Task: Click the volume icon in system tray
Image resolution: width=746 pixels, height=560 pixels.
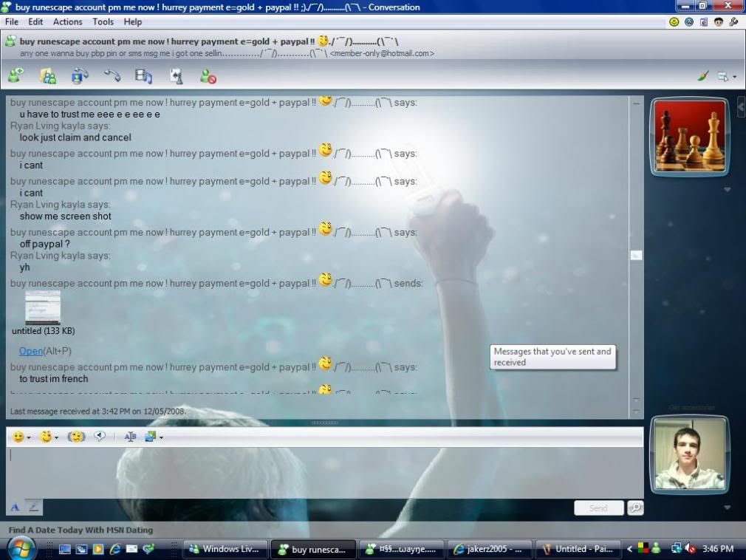Action: pos(691,549)
